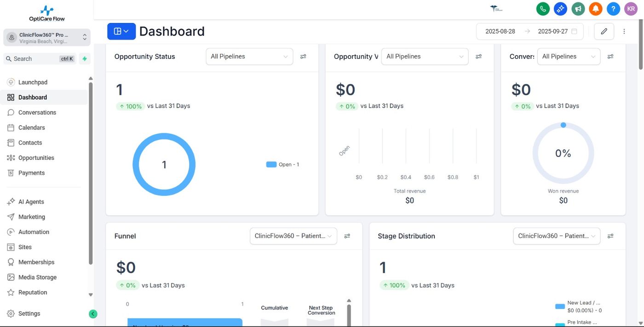This screenshot has height=327, width=644.
Task: Click the sidebar scrollbar down arrow
Action: click(x=91, y=295)
